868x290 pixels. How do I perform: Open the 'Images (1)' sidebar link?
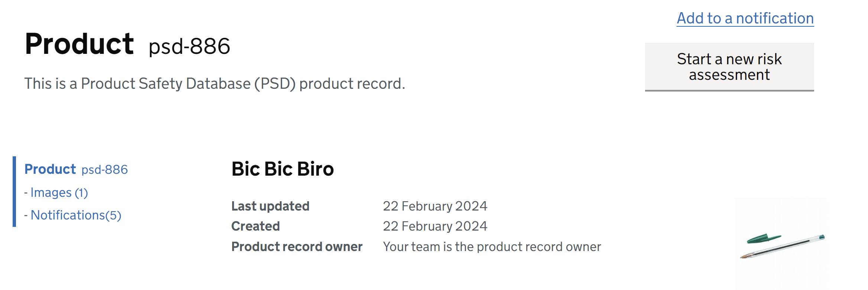tap(59, 193)
